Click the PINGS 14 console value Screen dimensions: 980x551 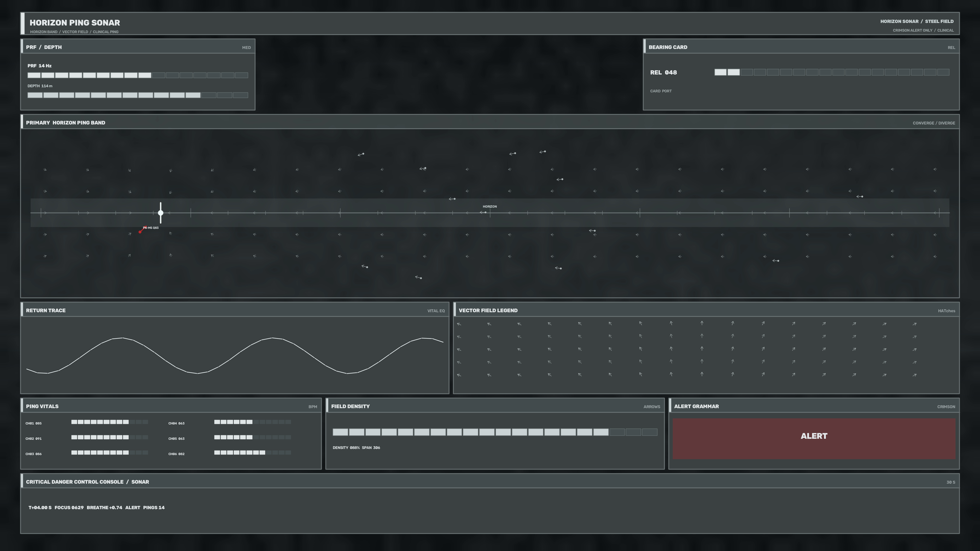[154, 508]
